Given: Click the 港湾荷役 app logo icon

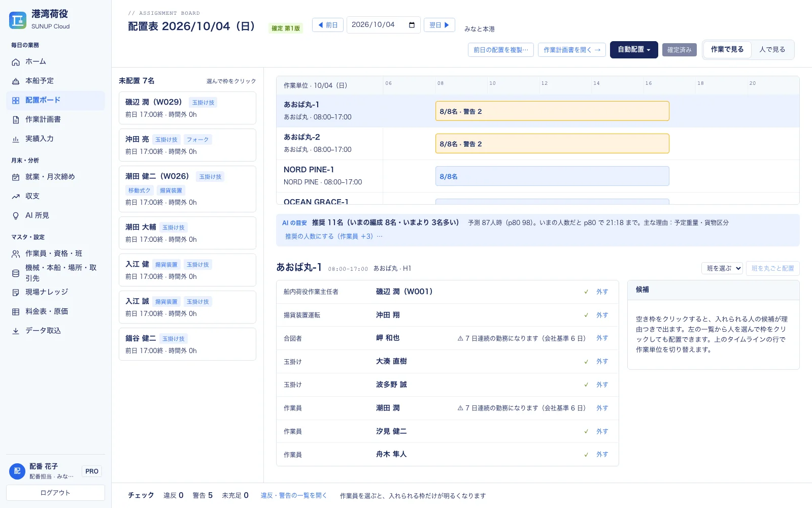Looking at the screenshot, I should (18, 20).
